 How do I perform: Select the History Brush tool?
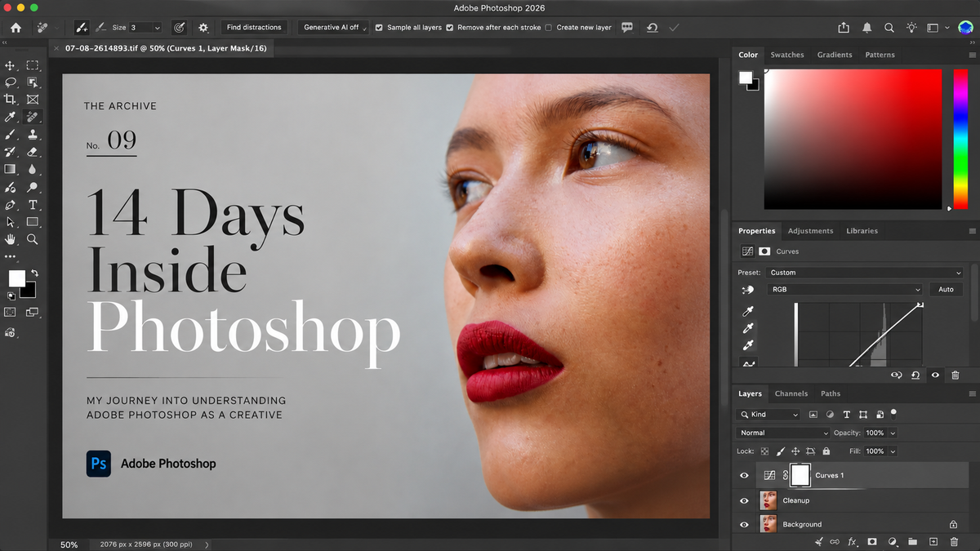[x=11, y=152]
